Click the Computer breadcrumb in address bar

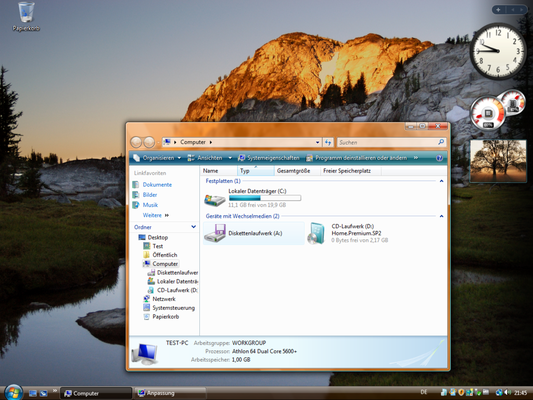193,142
